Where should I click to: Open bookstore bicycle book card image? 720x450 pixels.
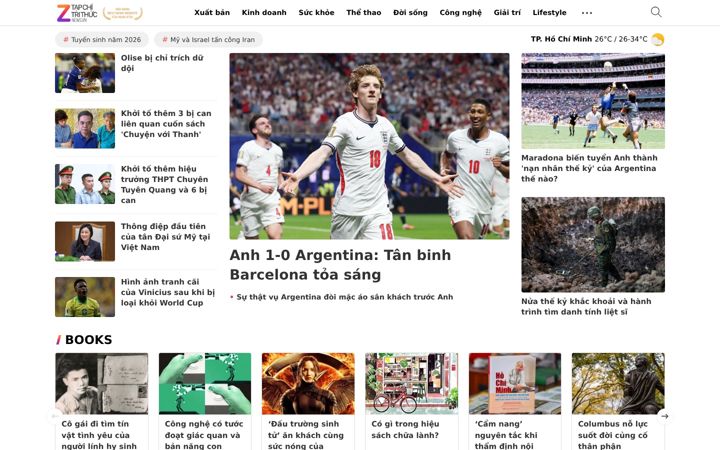[411, 383]
